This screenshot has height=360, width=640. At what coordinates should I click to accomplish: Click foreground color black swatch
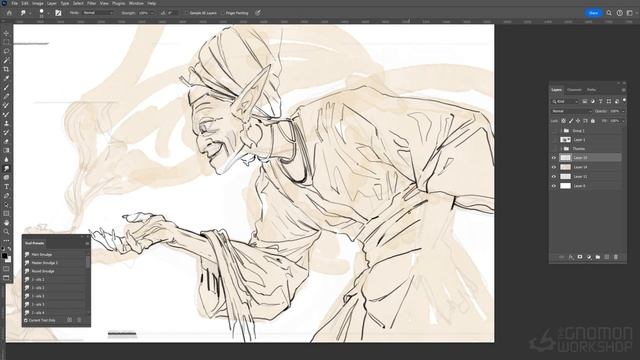(4, 256)
